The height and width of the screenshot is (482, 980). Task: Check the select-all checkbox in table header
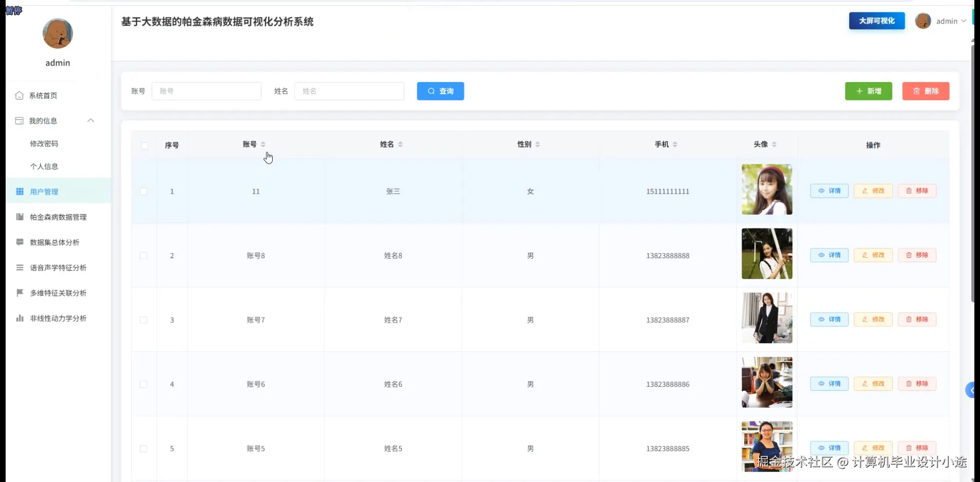[145, 146]
